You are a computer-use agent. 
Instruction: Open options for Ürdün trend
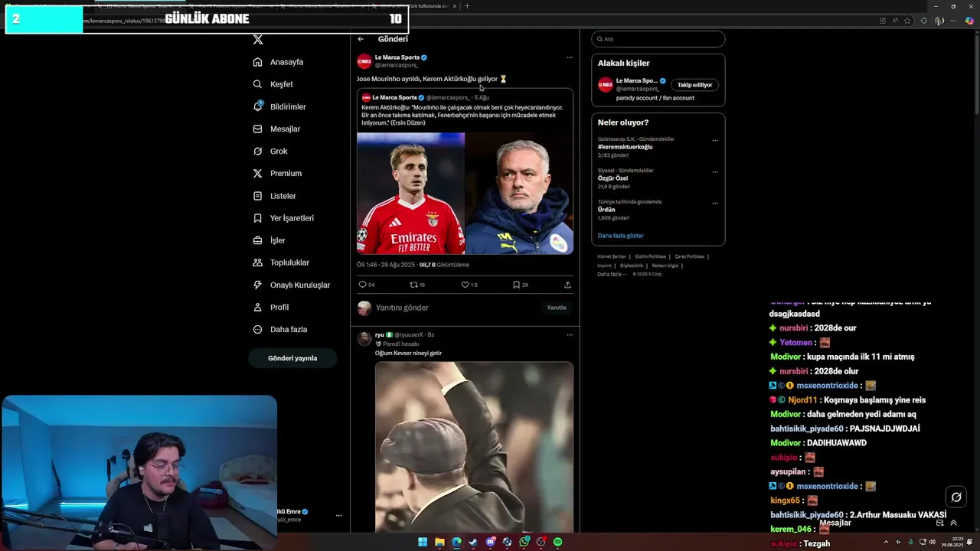[715, 203]
